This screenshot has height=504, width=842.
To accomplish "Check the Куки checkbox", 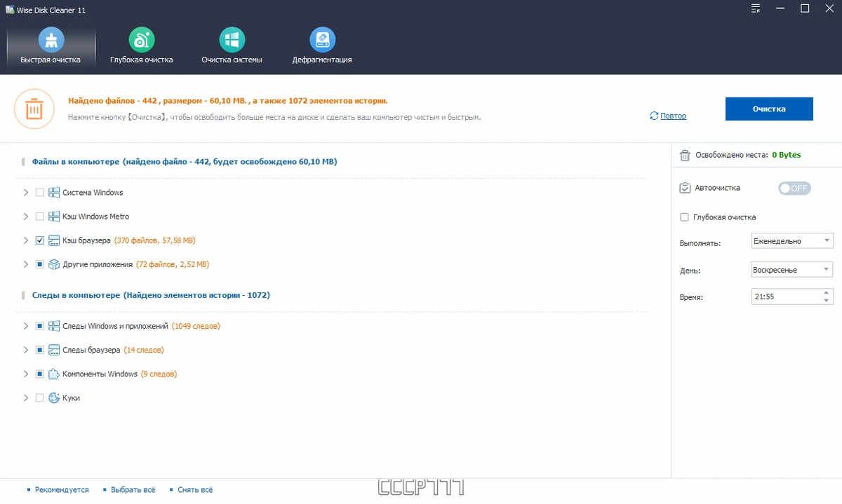I will (39, 397).
